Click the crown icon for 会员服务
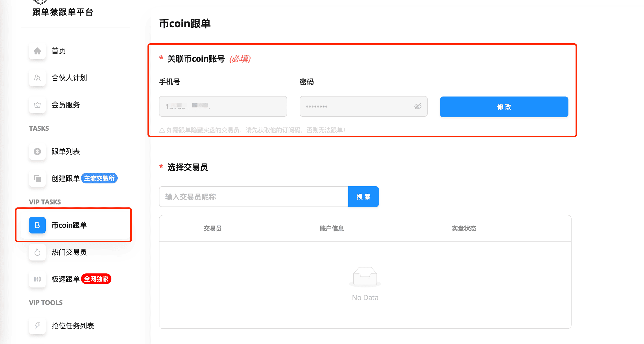 37,105
